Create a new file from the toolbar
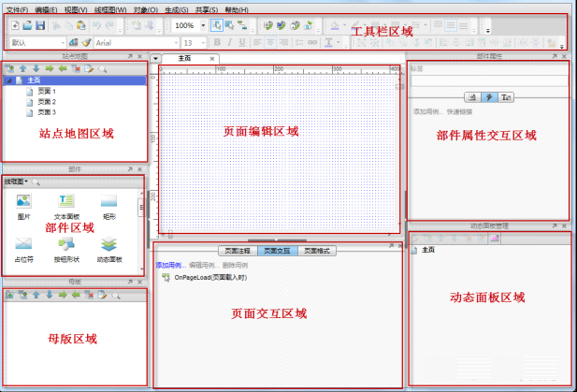The image size is (577, 392). 15,25
